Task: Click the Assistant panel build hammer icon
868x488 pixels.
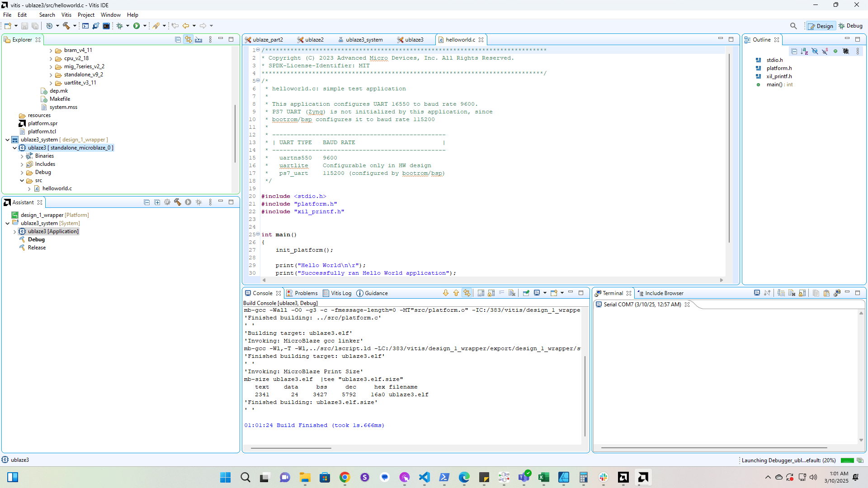Action: pos(177,202)
